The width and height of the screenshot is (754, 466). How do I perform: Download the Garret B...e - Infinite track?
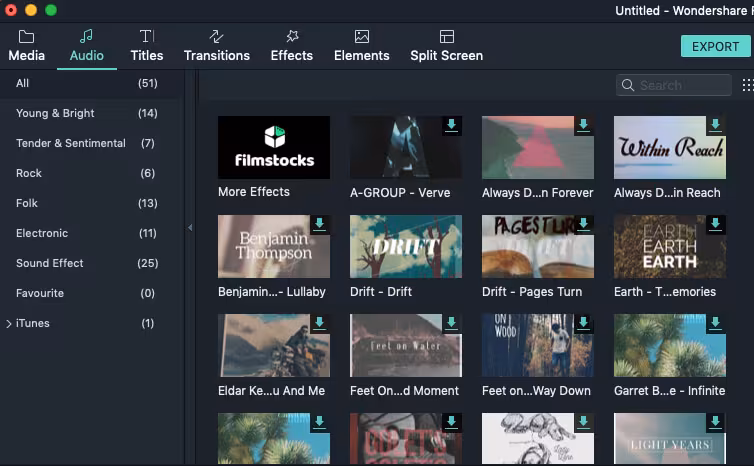[716, 324]
